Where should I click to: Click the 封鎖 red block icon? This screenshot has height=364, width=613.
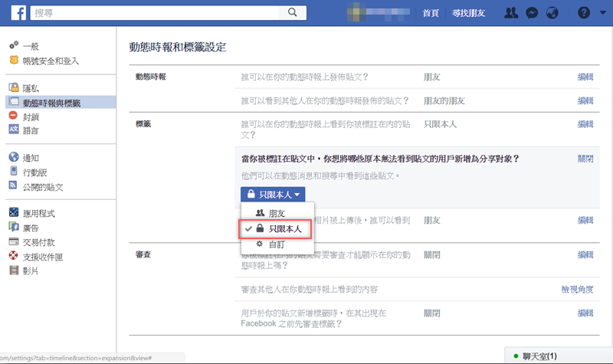point(13,116)
